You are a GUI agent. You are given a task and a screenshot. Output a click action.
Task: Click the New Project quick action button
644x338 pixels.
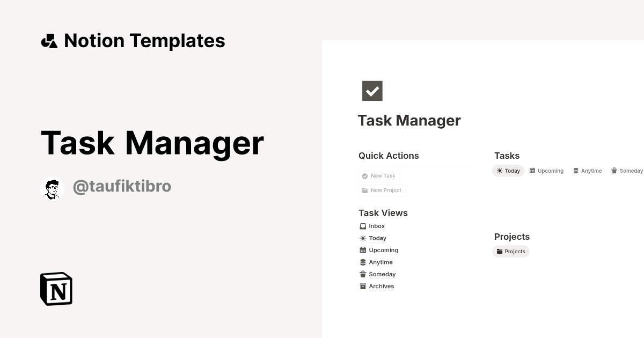(x=382, y=190)
